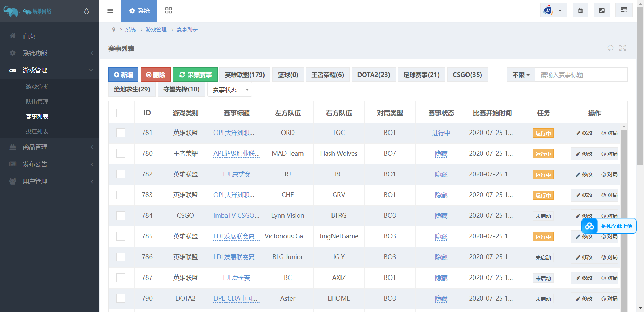Click 对局 button for row 787
Image resolution: width=644 pixels, height=312 pixels.
(x=609, y=278)
